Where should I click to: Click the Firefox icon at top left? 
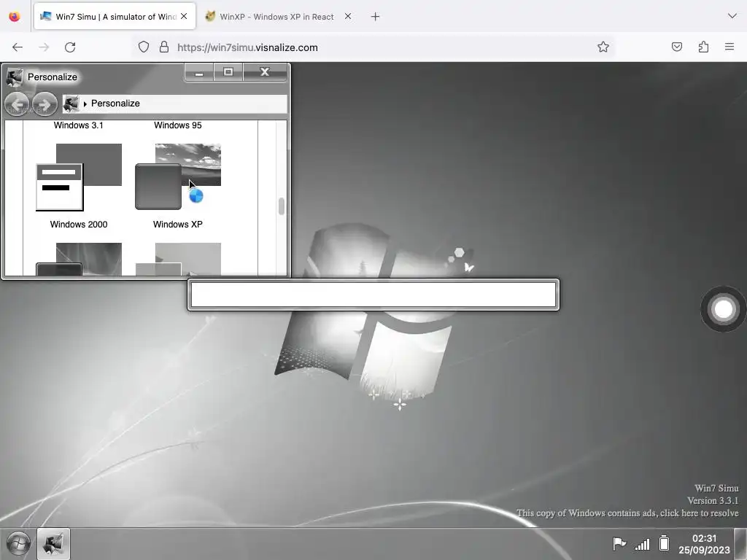(15, 17)
